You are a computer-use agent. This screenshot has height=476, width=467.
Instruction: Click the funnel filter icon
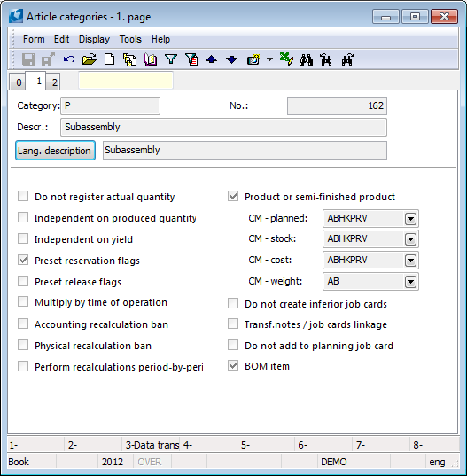point(171,59)
